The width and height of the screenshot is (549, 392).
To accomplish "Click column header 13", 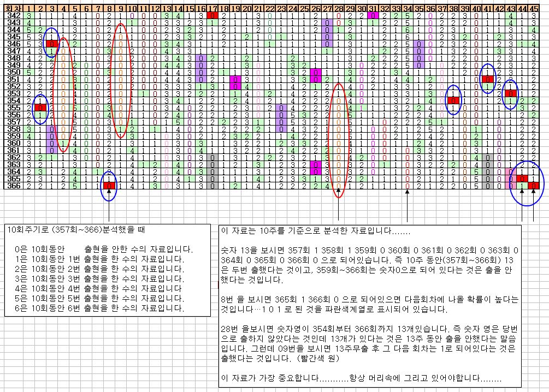I will pyautogui.click(x=166, y=8).
